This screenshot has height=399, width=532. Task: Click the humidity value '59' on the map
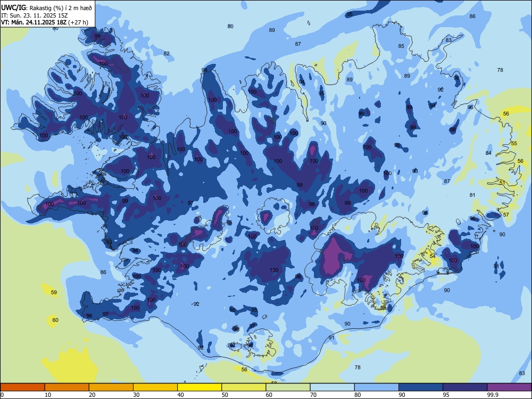pyautogui.click(x=54, y=293)
